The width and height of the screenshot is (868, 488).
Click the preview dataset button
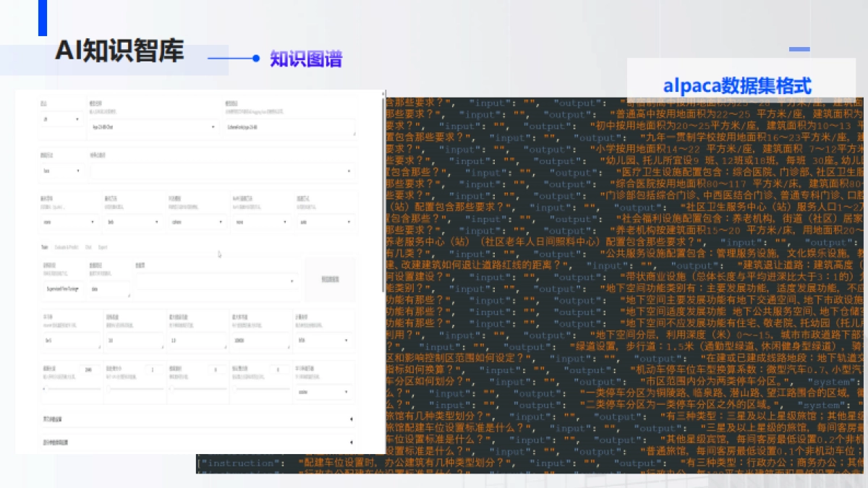(x=330, y=279)
